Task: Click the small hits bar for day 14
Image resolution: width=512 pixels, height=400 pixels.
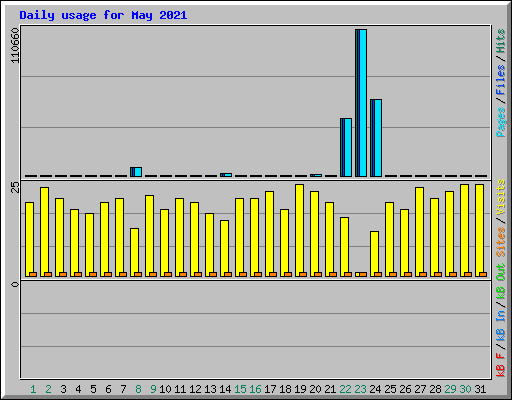Action: [226, 175]
